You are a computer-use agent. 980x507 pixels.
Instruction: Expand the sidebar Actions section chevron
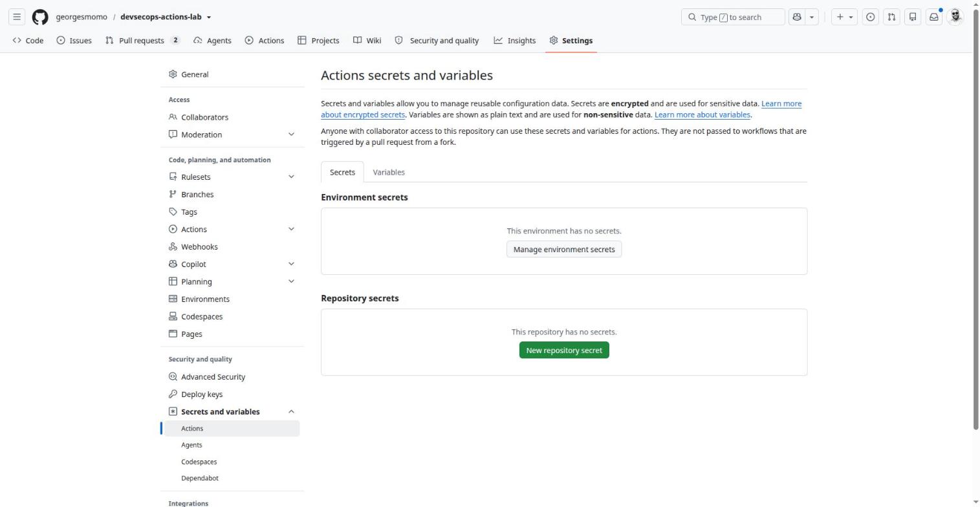(x=291, y=229)
